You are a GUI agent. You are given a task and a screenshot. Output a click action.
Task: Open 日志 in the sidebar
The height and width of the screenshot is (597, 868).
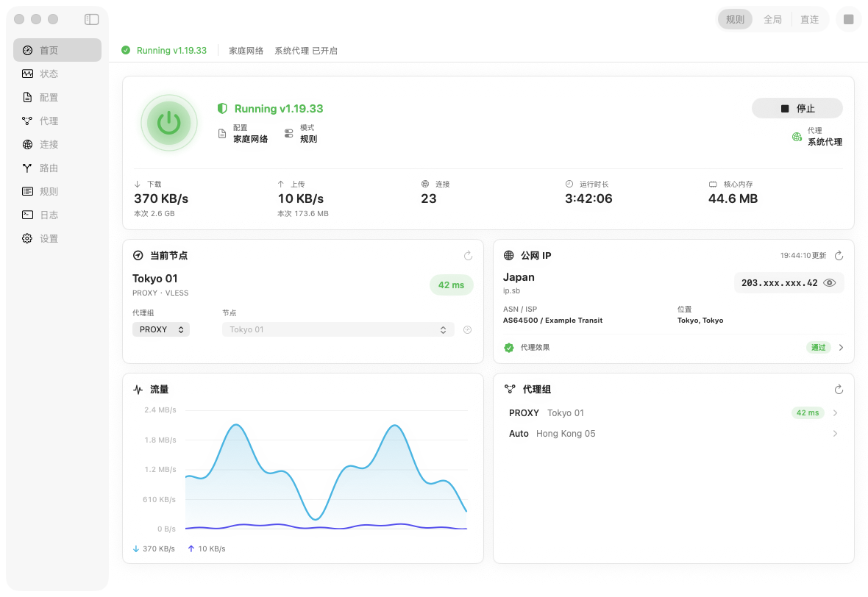point(57,215)
